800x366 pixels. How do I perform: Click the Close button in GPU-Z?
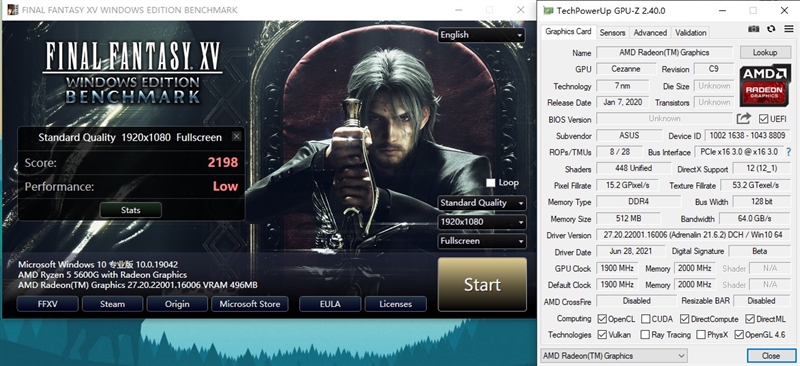click(x=770, y=356)
